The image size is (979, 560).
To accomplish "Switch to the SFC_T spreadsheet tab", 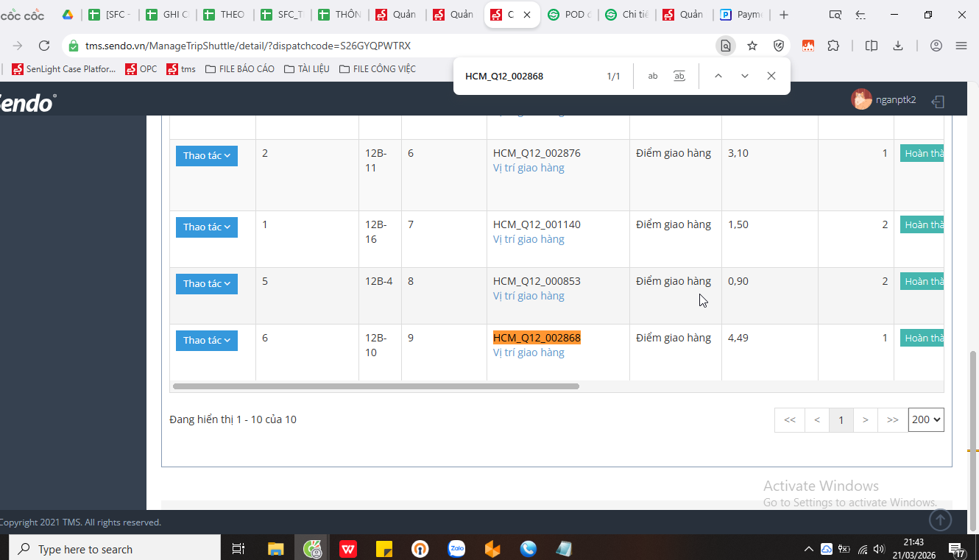I will click(x=282, y=15).
